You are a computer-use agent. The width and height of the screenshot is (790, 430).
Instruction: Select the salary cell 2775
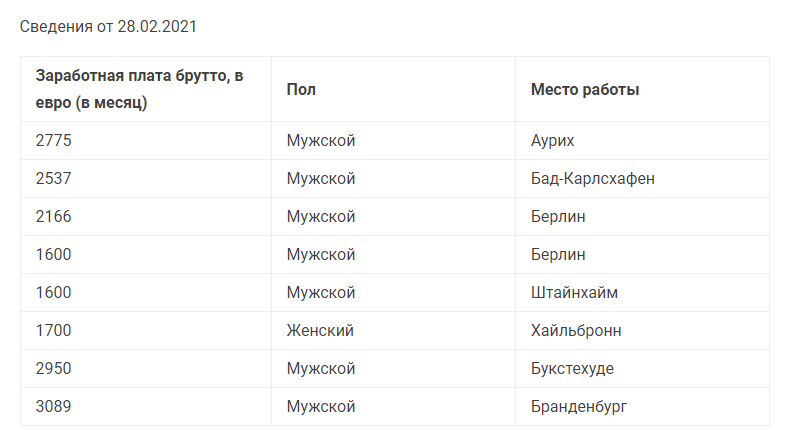54,141
